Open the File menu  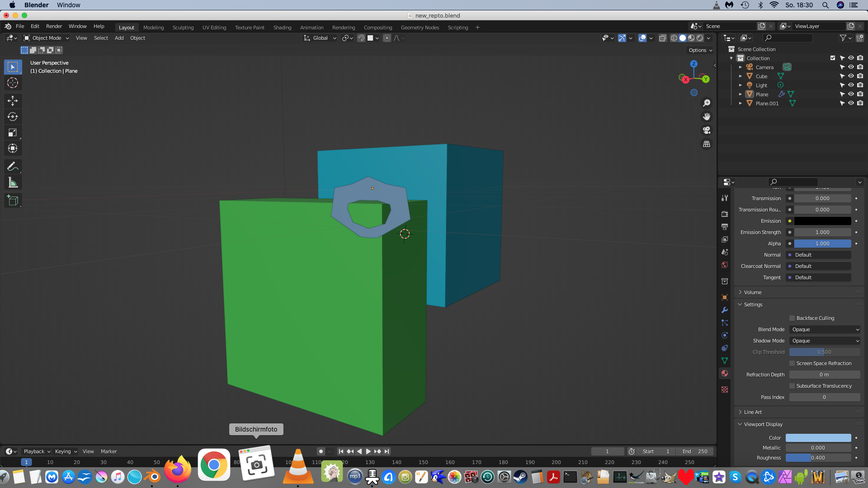20,26
